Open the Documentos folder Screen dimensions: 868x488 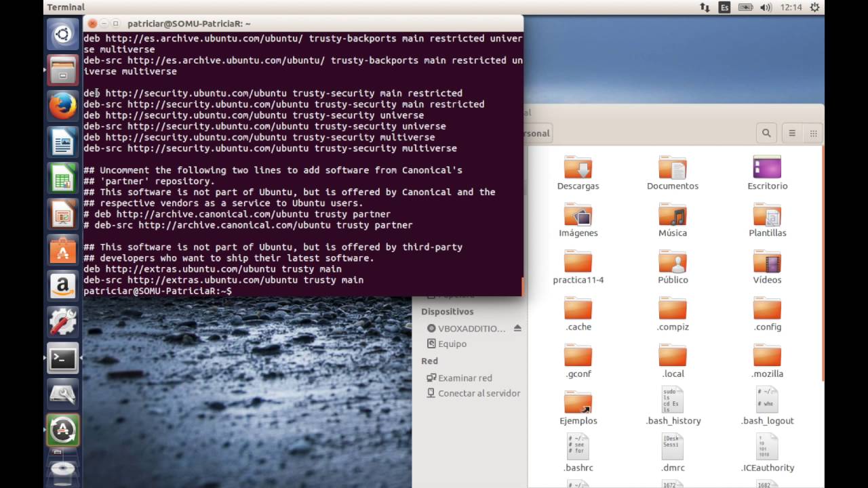tap(673, 174)
